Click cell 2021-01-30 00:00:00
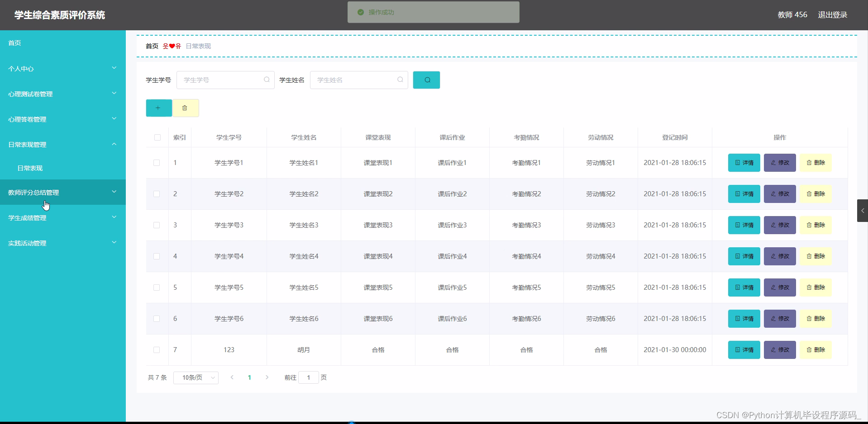The width and height of the screenshot is (868, 424). click(675, 350)
